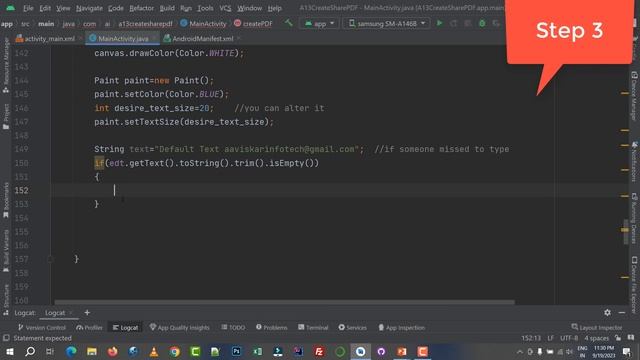
Task: Click the main folder breadcrumb
Action: 46,24
